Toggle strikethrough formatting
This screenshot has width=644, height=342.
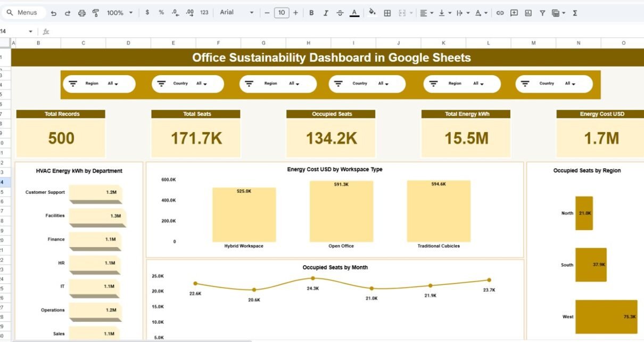pos(340,13)
